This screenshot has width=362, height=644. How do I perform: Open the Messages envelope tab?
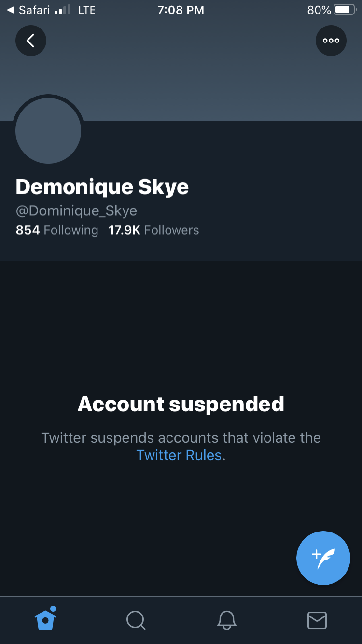coord(317,620)
